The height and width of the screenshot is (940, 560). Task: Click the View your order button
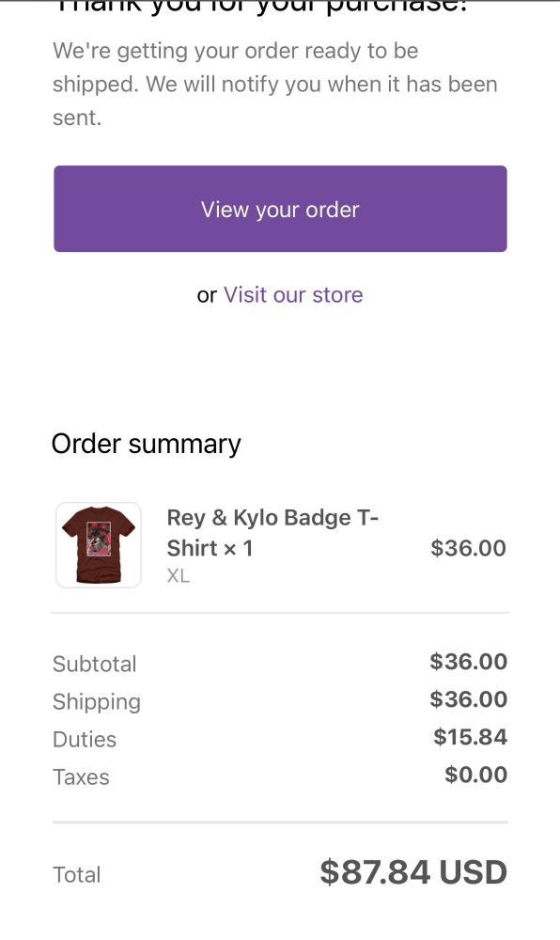tap(279, 209)
